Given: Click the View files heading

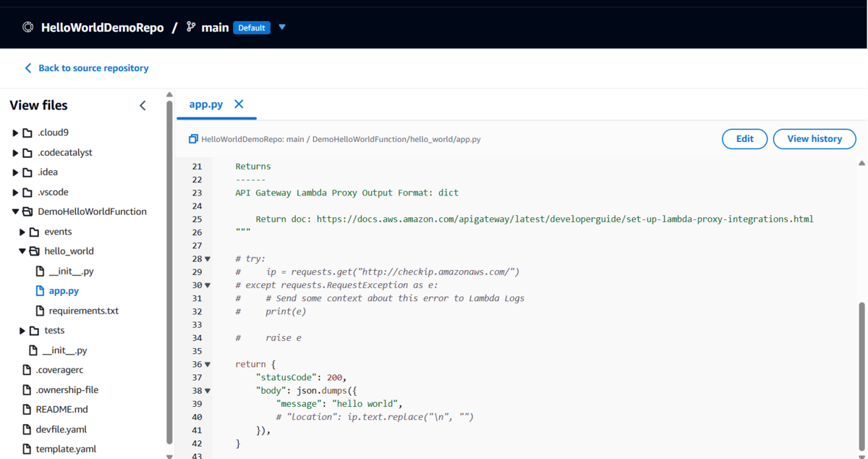Looking at the screenshot, I should click(x=38, y=106).
